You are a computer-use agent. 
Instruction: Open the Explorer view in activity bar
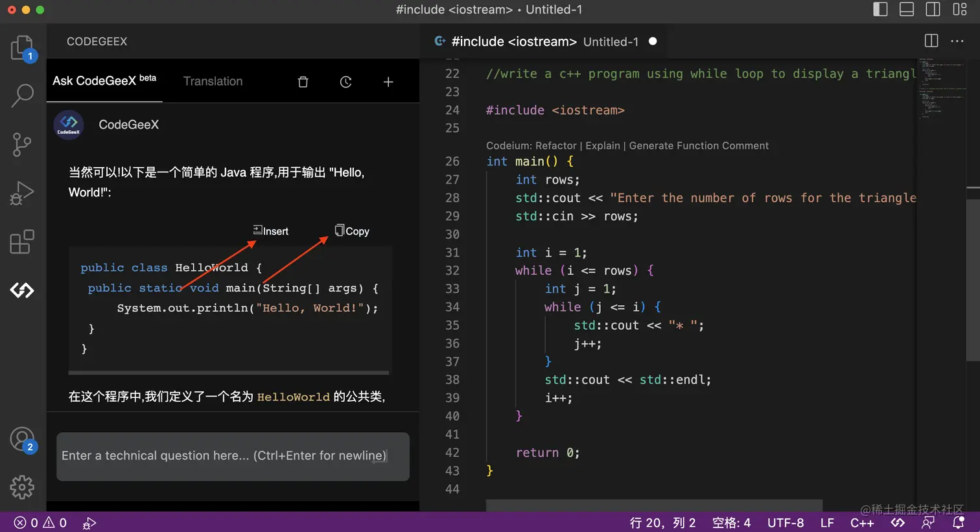(x=22, y=49)
